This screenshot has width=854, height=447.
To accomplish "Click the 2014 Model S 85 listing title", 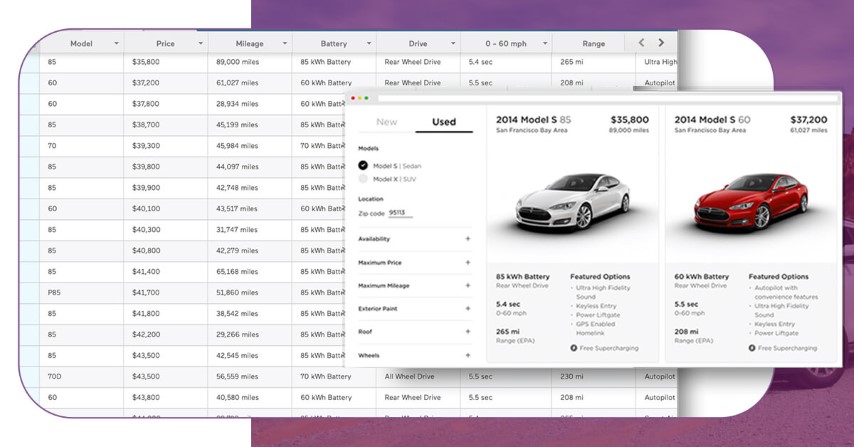I will (533, 120).
